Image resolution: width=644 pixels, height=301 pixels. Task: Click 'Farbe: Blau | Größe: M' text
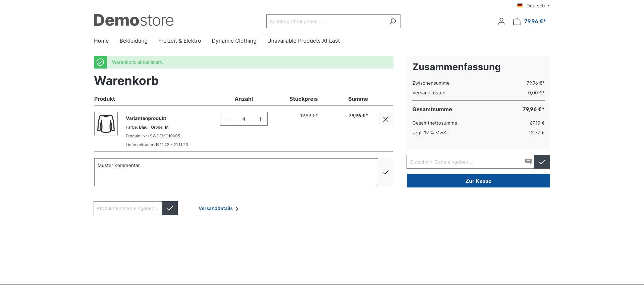pos(147,127)
